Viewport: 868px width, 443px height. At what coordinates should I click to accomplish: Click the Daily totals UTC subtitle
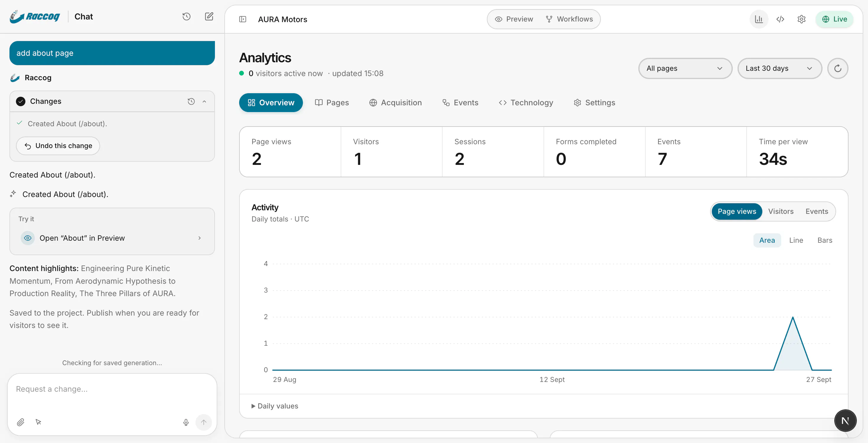point(280,219)
